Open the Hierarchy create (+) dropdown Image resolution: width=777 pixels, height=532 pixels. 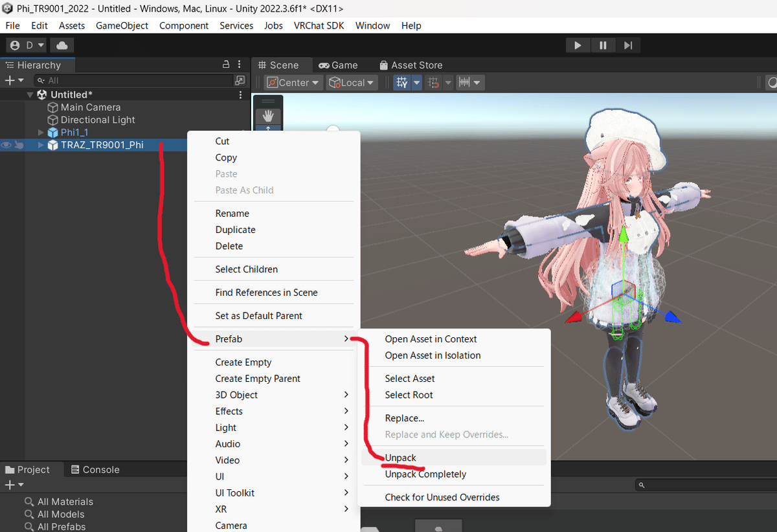point(14,80)
